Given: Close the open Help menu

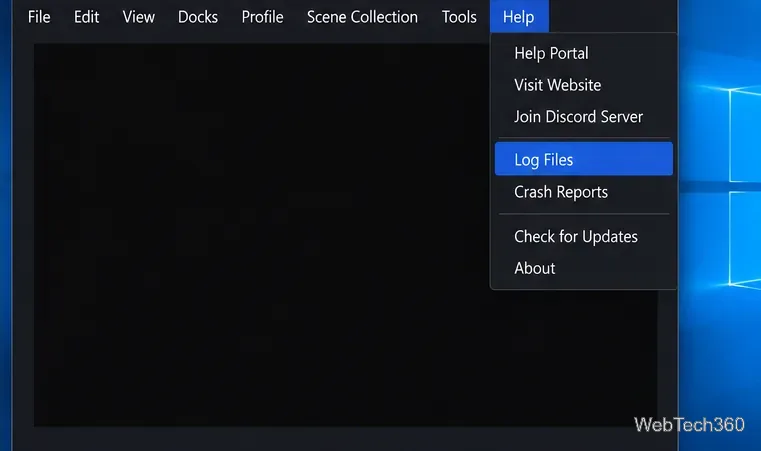Looking at the screenshot, I should (x=519, y=17).
